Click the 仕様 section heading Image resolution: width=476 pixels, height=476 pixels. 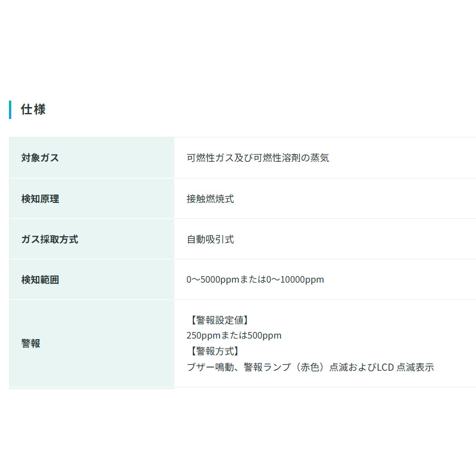point(33,109)
